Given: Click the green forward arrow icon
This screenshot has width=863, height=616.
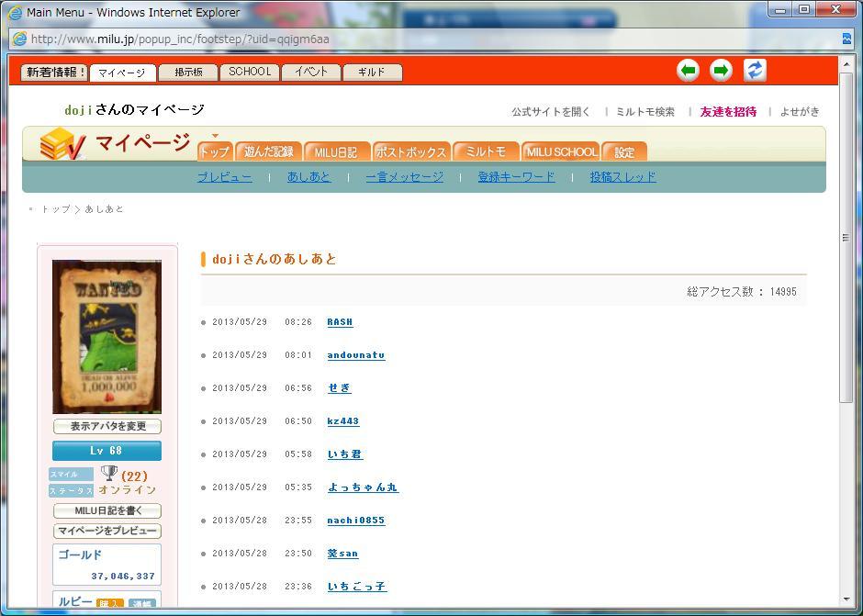Looking at the screenshot, I should [722, 71].
